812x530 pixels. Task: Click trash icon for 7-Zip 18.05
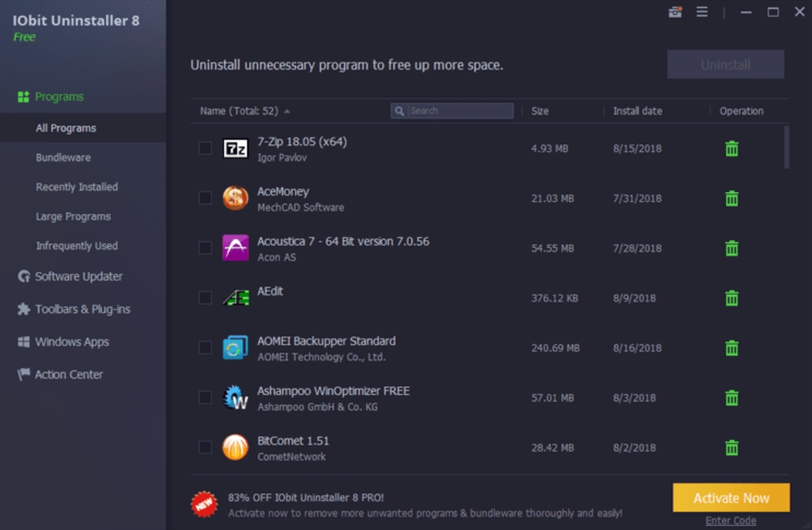pyautogui.click(x=731, y=148)
